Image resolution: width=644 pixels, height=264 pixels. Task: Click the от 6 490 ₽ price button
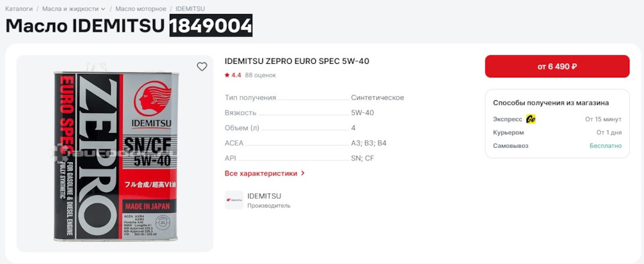pos(557,67)
